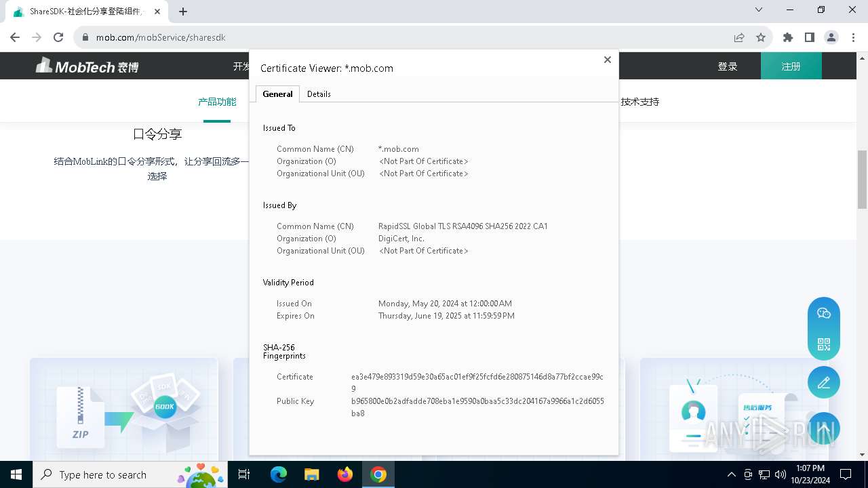This screenshot has height=488, width=868.
Task: Close the ShareSDK browser tab
Action: tap(159, 12)
